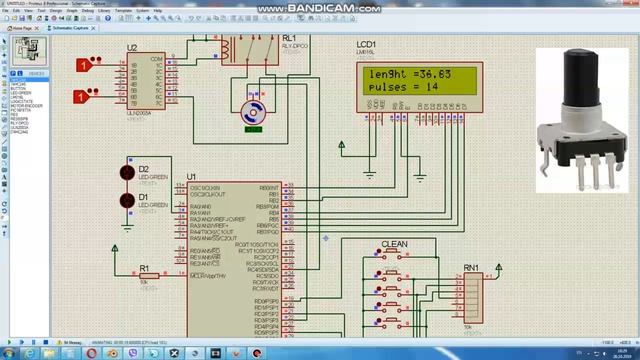Image resolution: width=640 pixels, height=360 pixels.
Task: Open the simulation Messages indicator
Action: tap(69, 342)
